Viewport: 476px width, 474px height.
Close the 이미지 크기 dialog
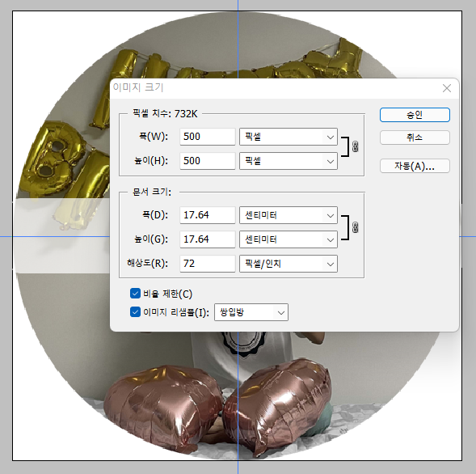pos(447,88)
